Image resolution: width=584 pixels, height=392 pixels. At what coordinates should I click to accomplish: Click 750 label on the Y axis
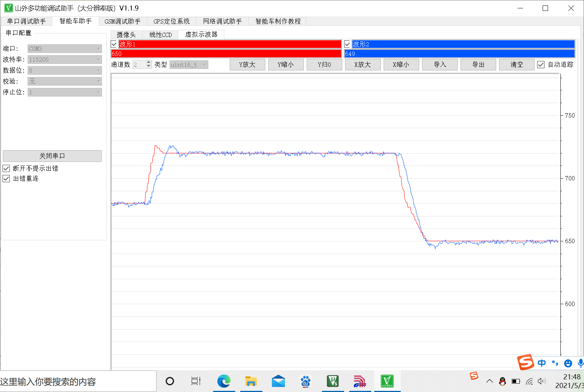[570, 116]
